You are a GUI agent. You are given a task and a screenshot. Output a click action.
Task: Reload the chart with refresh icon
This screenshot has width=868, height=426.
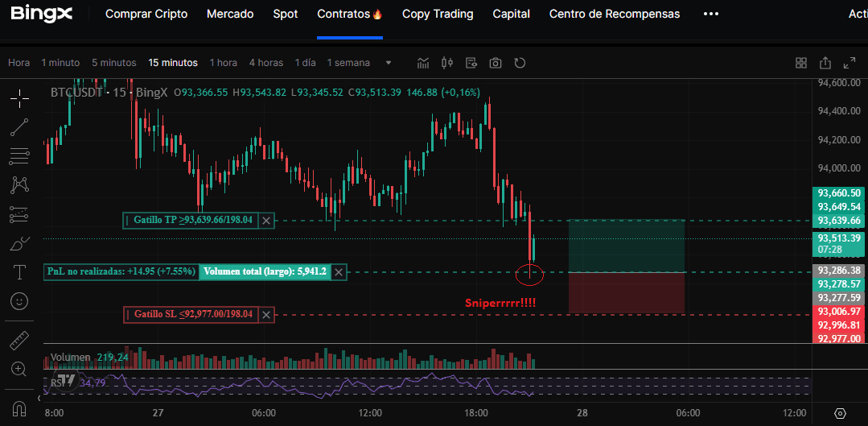pos(519,63)
